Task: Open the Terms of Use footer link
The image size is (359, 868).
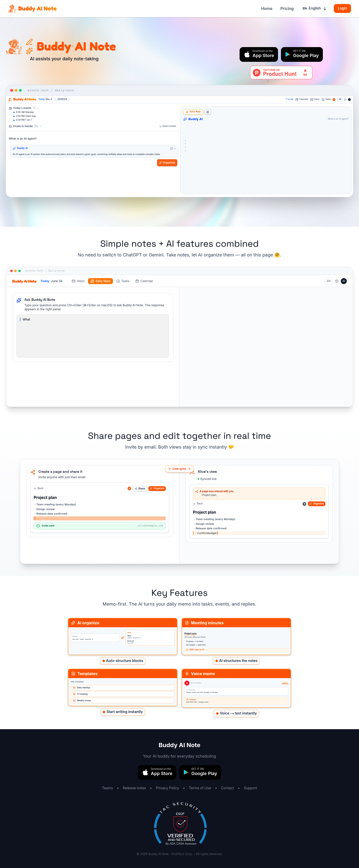Action: 200,788
